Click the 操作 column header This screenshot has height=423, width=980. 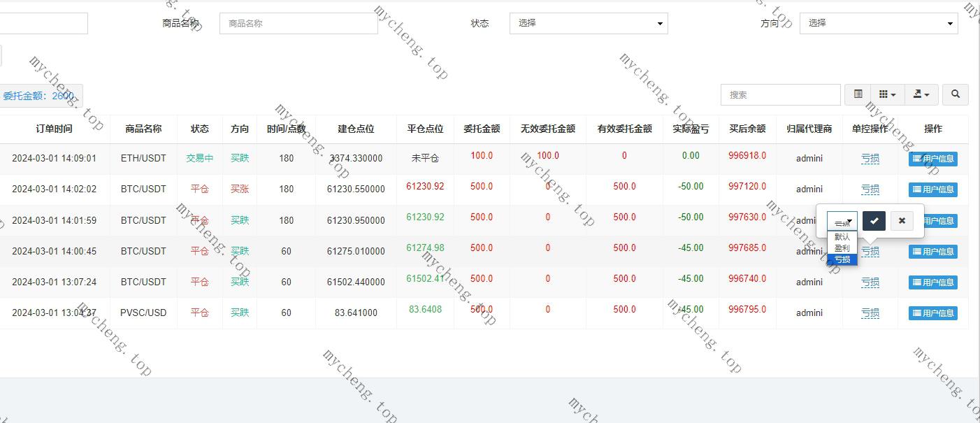click(x=933, y=129)
